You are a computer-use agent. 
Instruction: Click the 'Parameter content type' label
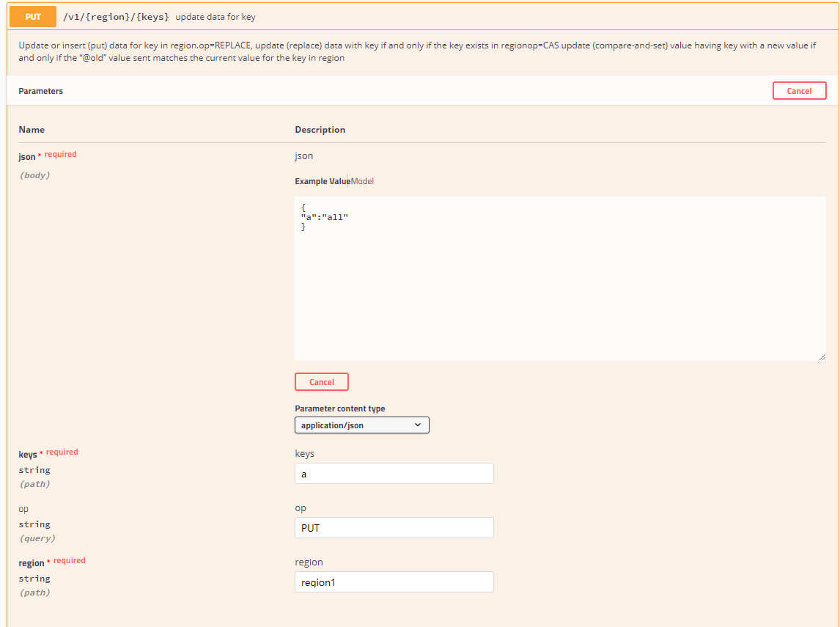(339, 408)
